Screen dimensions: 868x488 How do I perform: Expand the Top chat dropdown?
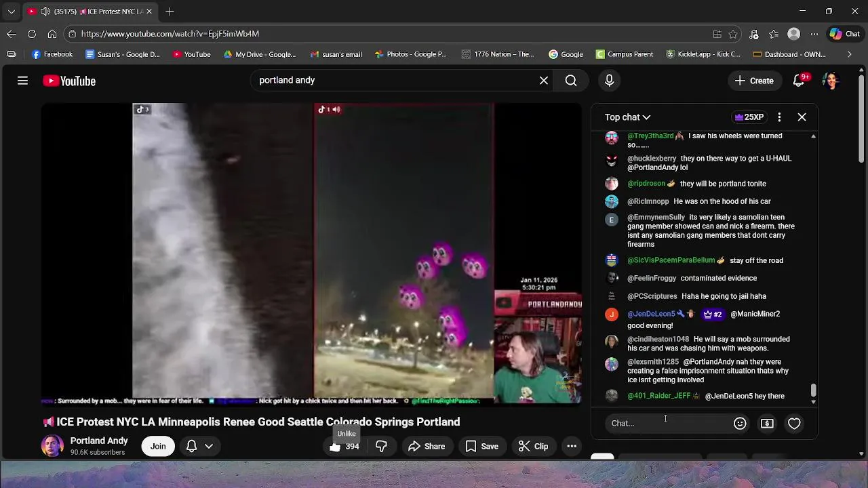pyautogui.click(x=627, y=117)
